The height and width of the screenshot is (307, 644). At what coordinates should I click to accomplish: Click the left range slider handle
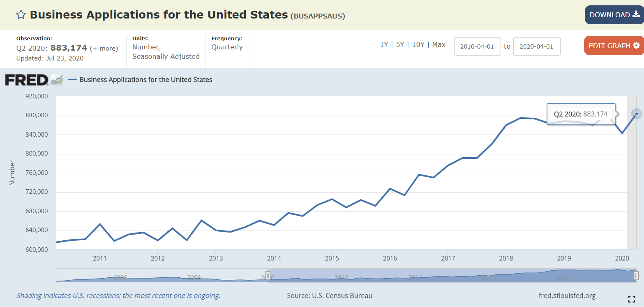click(268, 276)
